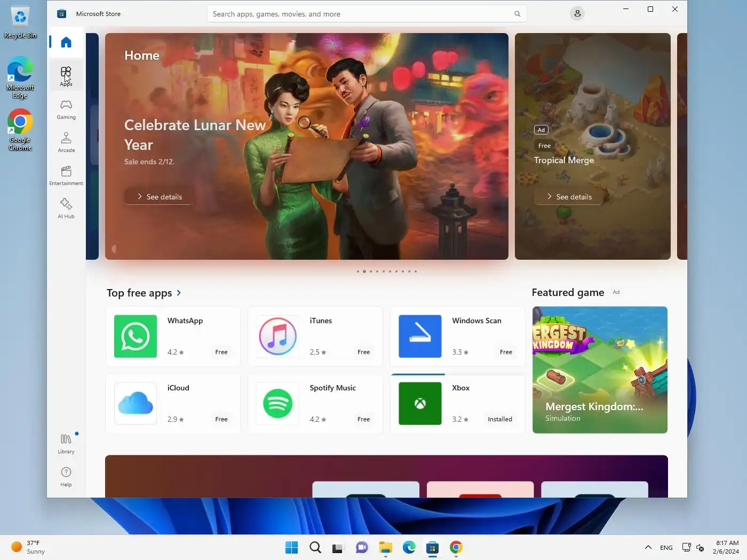This screenshot has height=560, width=747.
Task: Click Free on the Spotify Music card
Action: pyautogui.click(x=364, y=419)
